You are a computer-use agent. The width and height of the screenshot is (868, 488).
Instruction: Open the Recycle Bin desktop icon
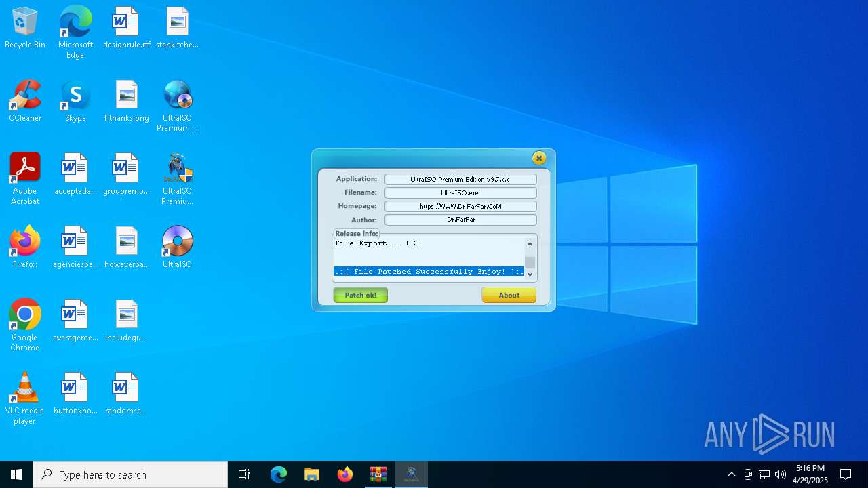coord(25,28)
